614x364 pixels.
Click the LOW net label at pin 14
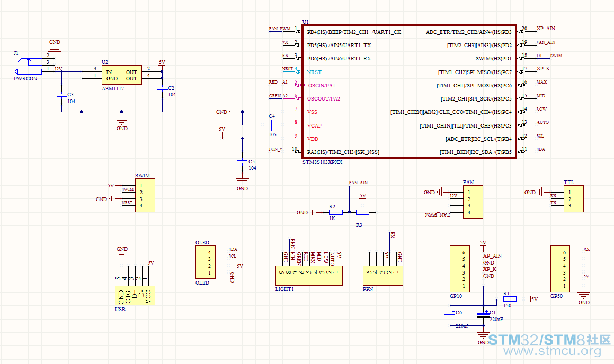pyautogui.click(x=541, y=109)
